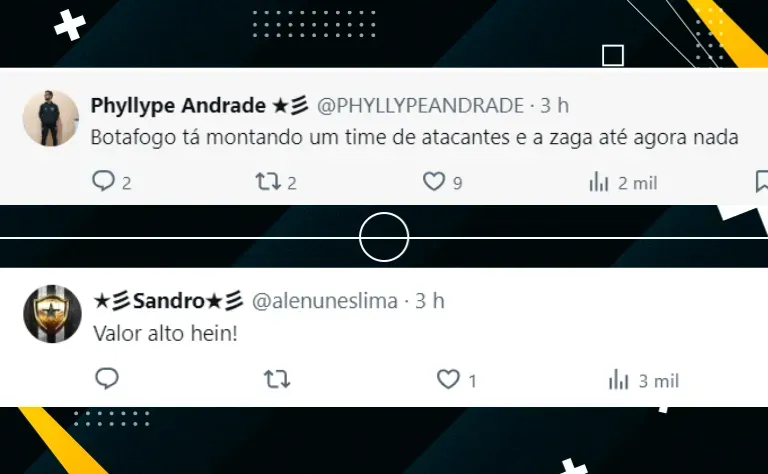Viewport: 768px width, 474px height.
Task: Open the 3 h timestamp on Sandro's tweet
Action: point(430,301)
